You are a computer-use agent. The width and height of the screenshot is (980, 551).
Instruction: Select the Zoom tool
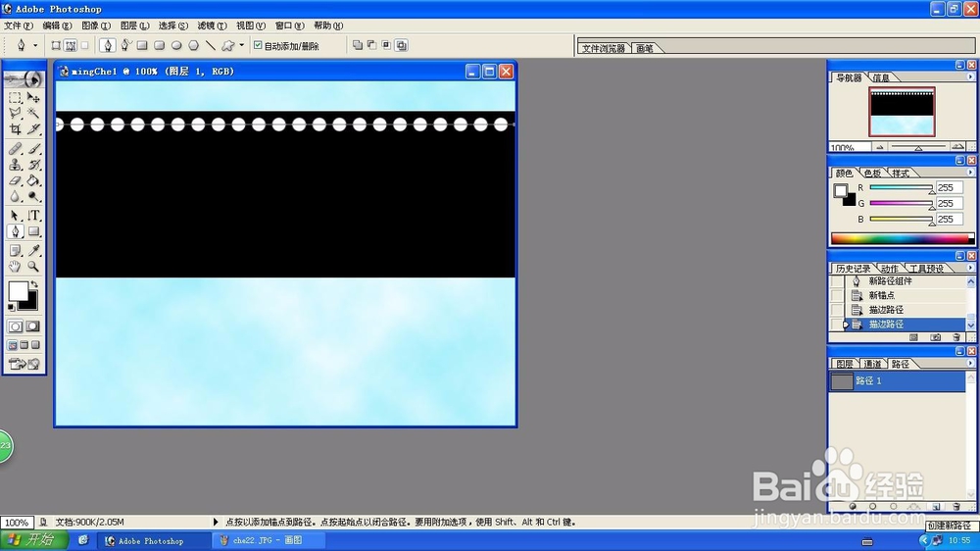[x=33, y=267]
